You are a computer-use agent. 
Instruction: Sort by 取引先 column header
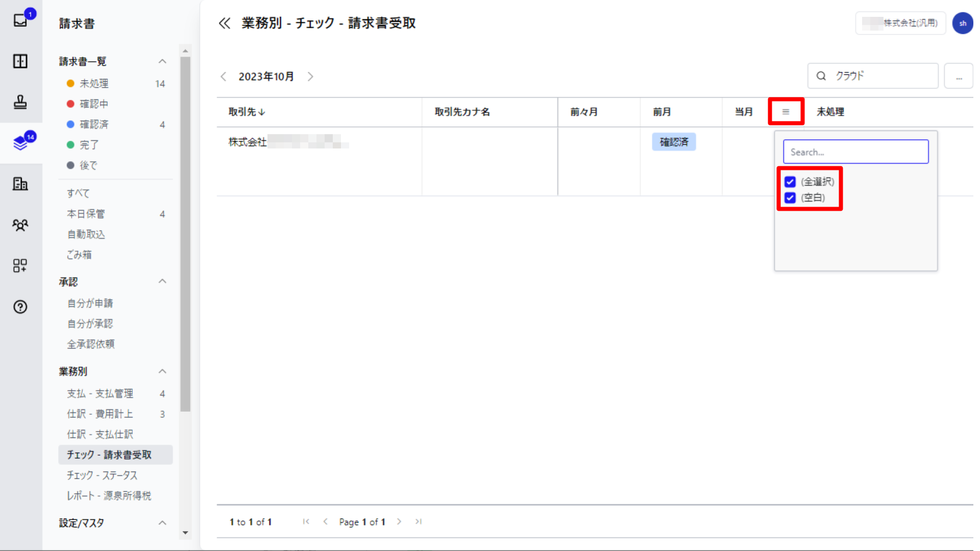coord(247,112)
